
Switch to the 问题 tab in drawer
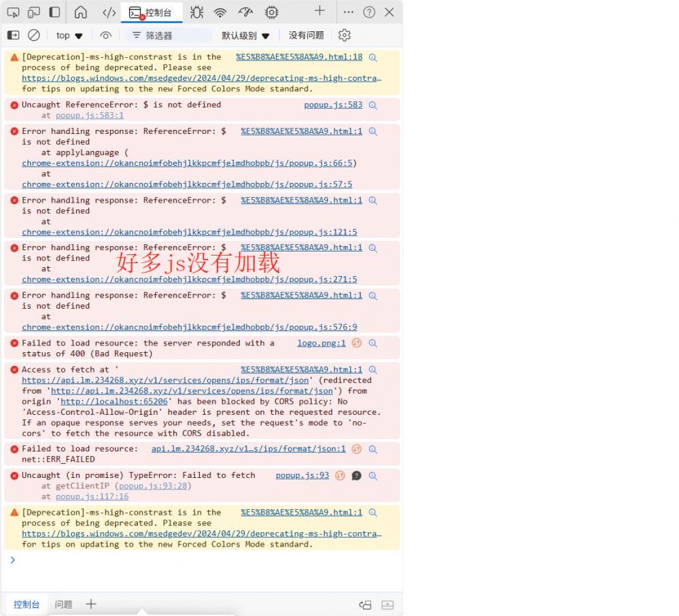[63, 604]
